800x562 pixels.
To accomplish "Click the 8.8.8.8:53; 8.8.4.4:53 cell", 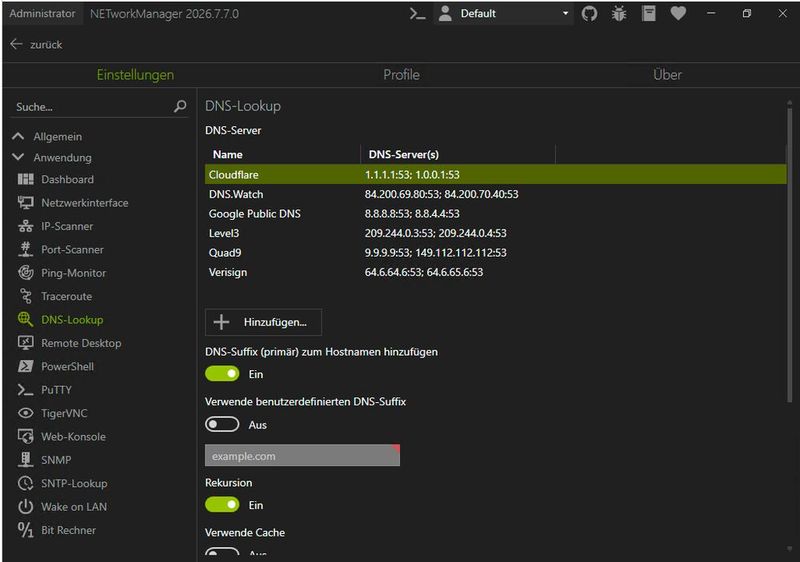I will tap(412, 213).
